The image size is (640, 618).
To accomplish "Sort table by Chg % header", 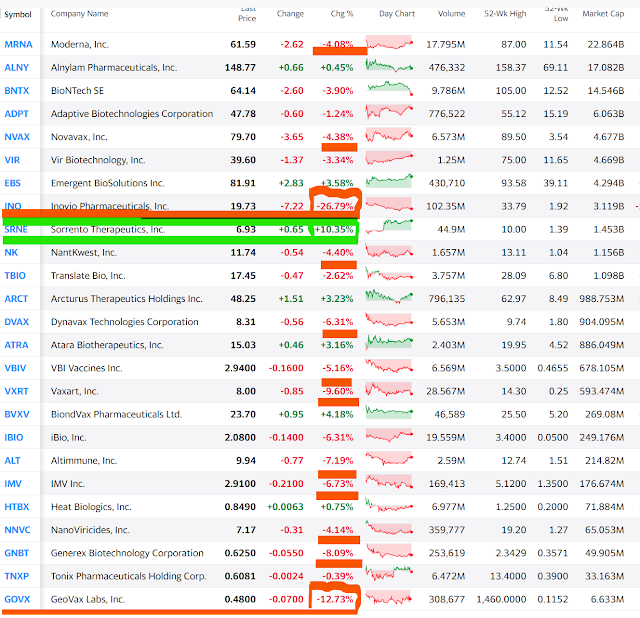I will 342,13.
